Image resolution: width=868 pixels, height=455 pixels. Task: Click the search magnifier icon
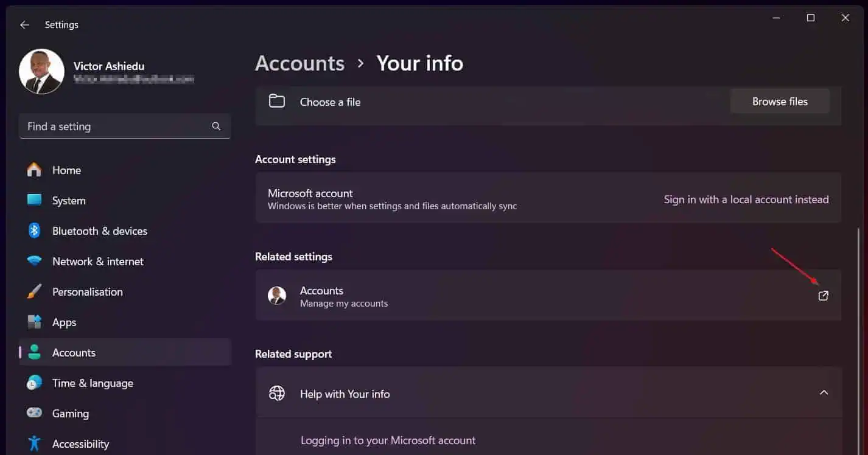(216, 127)
